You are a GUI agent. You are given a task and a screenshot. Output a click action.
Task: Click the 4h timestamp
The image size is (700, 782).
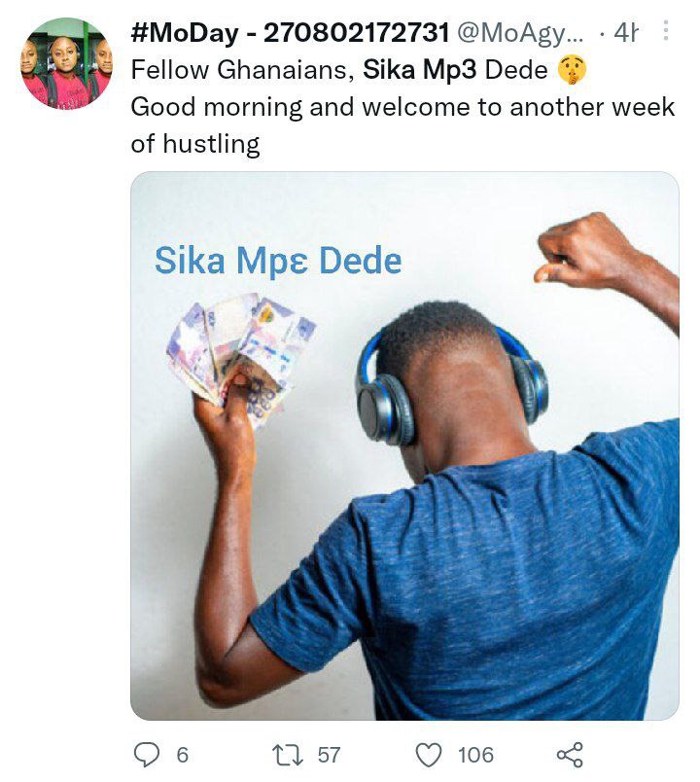(625, 33)
